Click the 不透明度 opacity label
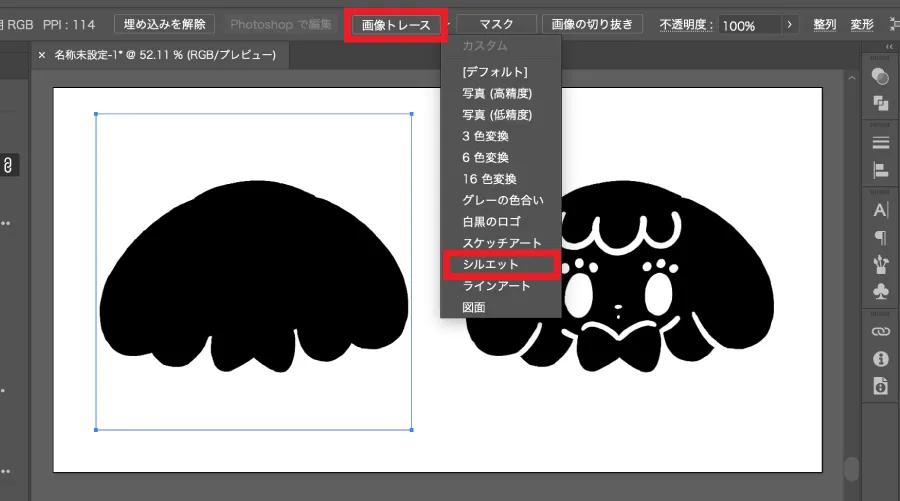 click(686, 25)
